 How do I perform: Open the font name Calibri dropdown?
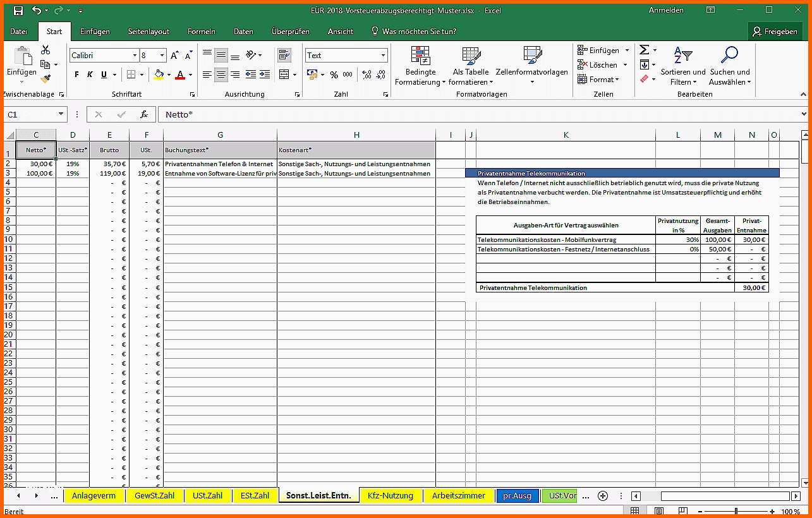[135, 56]
